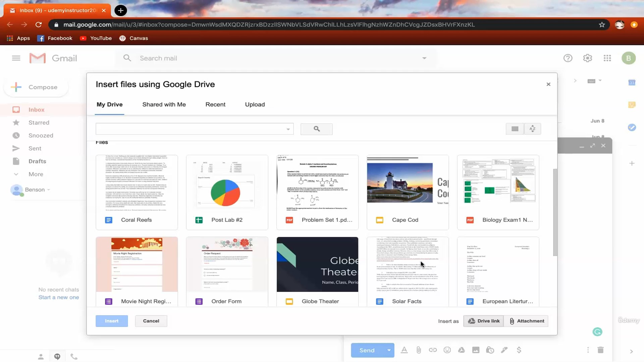Expand the Drive search field dropdown
The width and height of the screenshot is (644, 362).
pos(288,129)
